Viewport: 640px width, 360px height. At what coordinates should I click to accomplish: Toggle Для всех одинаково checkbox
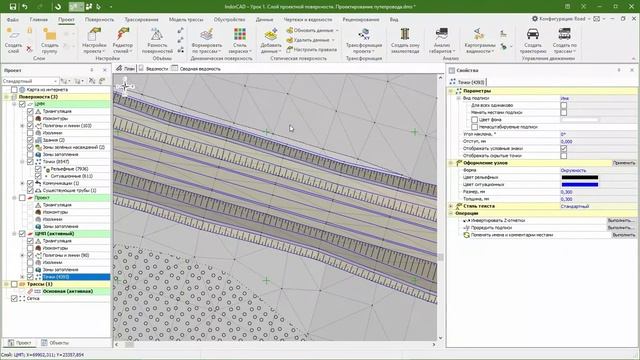(564, 105)
